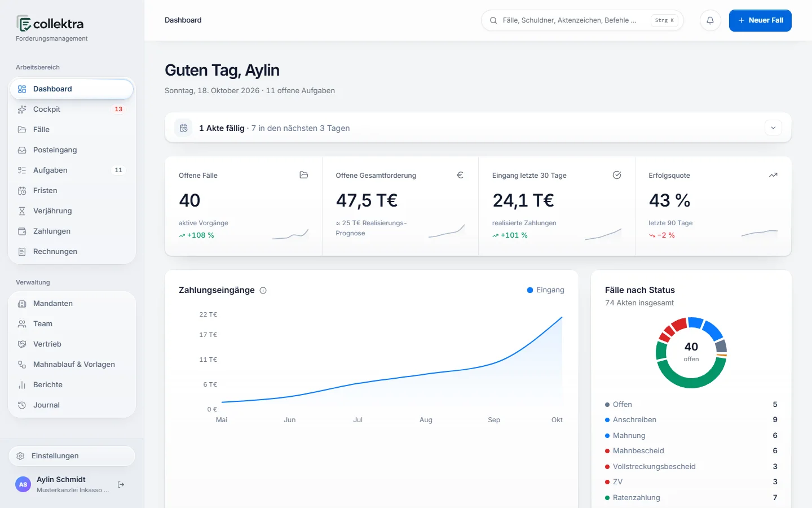This screenshot has width=812, height=508.
Task: Click the Aylin Schmidt profile name
Action: [61, 479]
